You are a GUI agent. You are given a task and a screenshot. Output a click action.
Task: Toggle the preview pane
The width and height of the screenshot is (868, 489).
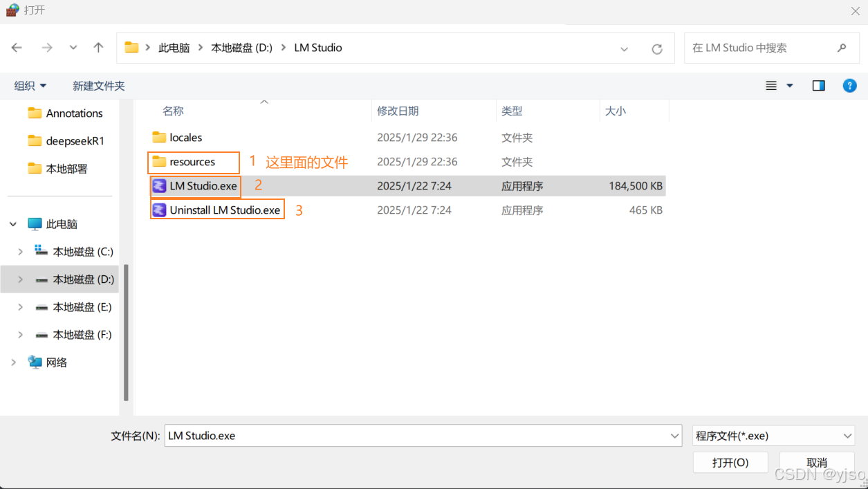click(x=819, y=86)
